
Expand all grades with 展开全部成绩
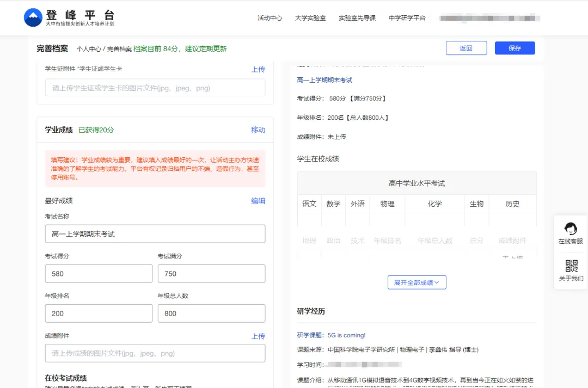416,282
